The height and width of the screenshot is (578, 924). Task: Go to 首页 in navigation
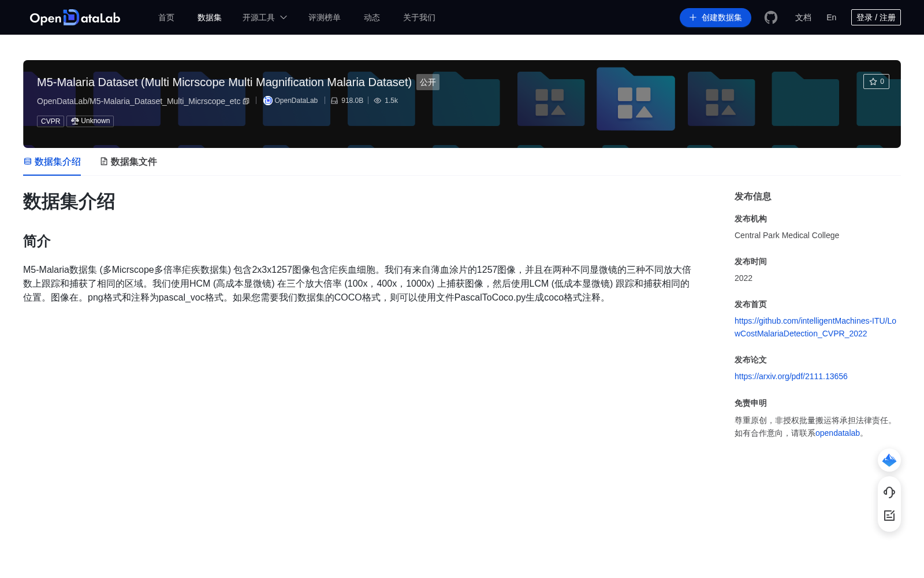coord(166,17)
